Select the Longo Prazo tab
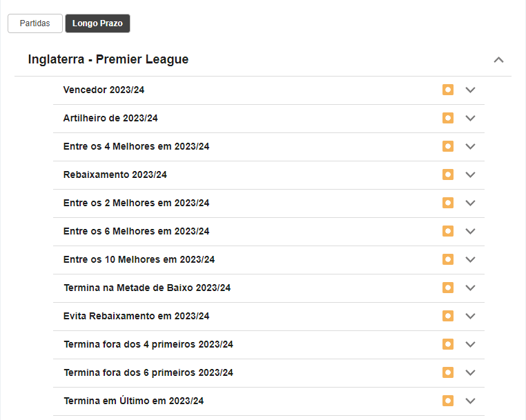Screen dimensions: 526x420 [x=97, y=23]
